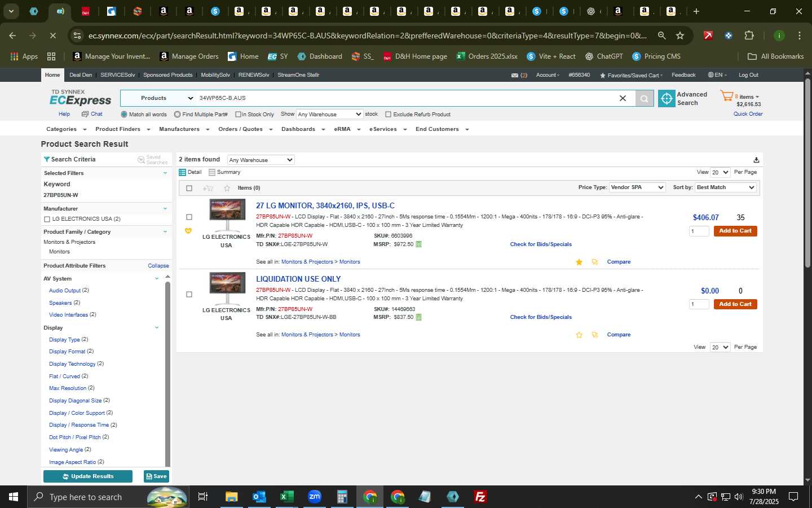812x508 pixels.
Task: Open the shopping cart icon
Action: [x=726, y=97]
